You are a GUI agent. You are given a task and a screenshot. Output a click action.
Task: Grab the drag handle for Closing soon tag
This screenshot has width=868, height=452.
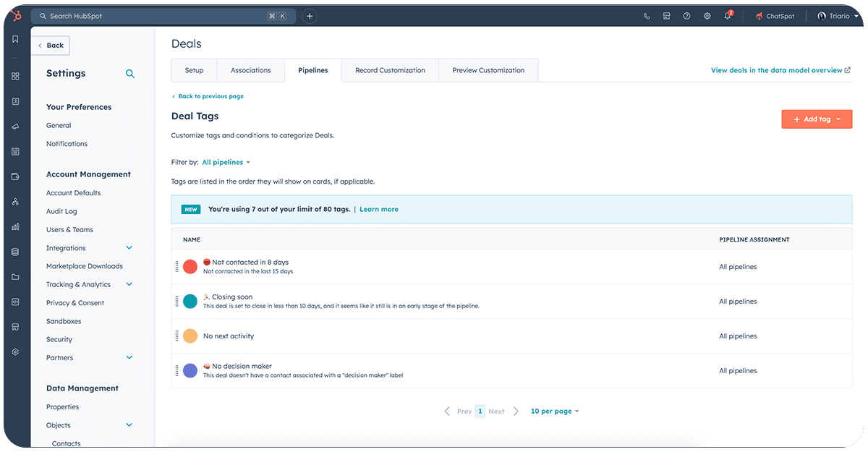[x=176, y=302]
